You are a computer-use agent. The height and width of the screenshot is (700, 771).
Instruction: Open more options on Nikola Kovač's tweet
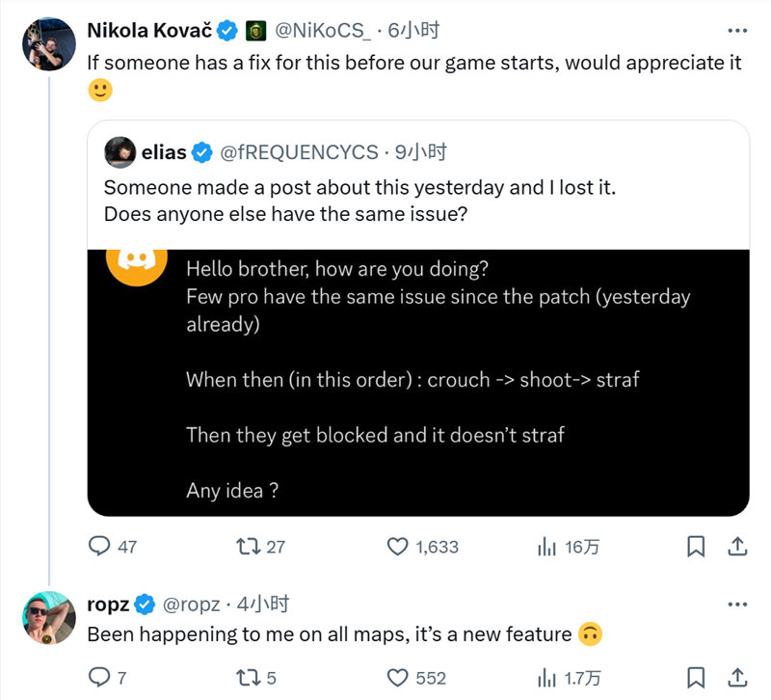tap(737, 31)
